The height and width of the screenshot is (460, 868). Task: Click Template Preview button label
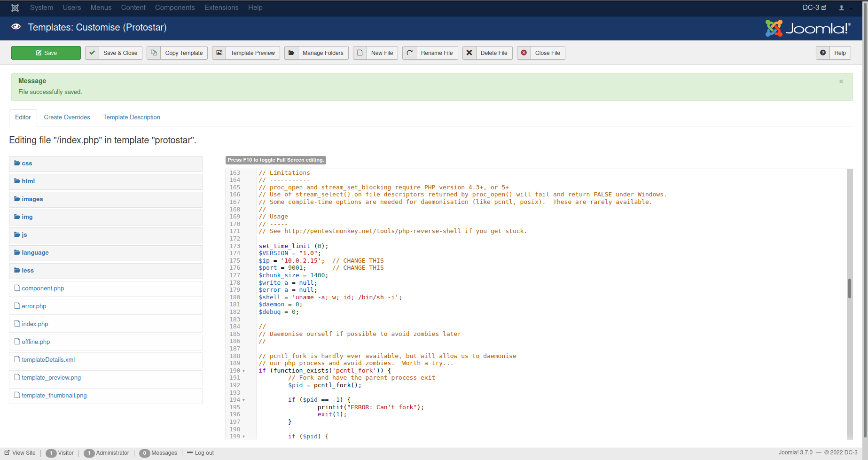pos(253,53)
